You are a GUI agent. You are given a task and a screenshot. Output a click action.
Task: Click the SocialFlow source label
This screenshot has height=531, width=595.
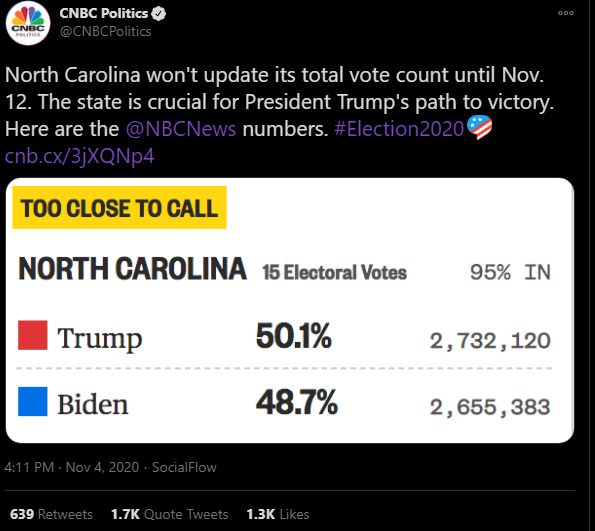[184, 467]
